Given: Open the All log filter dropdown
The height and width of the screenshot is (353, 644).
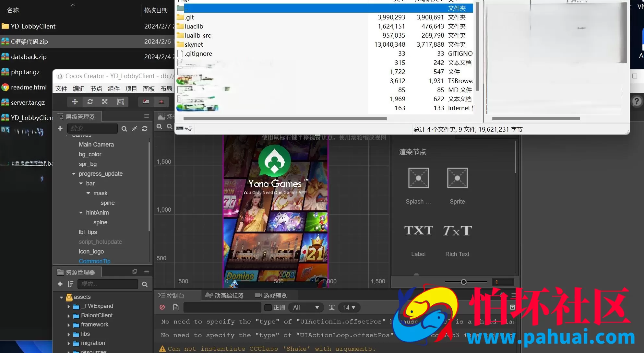Looking at the screenshot, I should pos(306,307).
